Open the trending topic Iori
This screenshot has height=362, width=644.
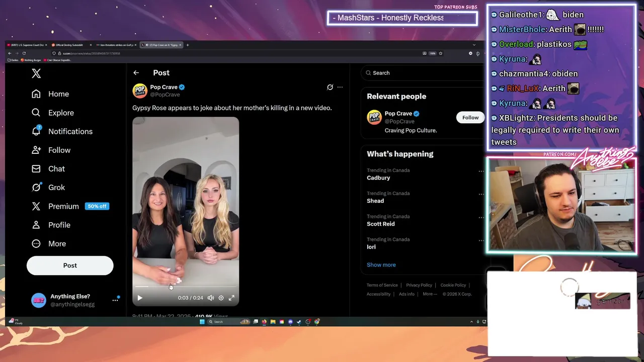[371, 247]
